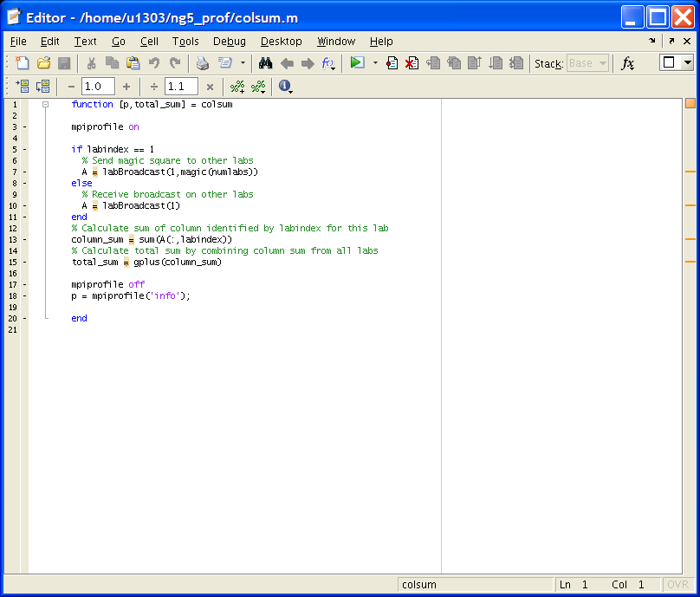The height and width of the screenshot is (597, 700).
Task: Redo the last undone edit
Action: click(175, 63)
